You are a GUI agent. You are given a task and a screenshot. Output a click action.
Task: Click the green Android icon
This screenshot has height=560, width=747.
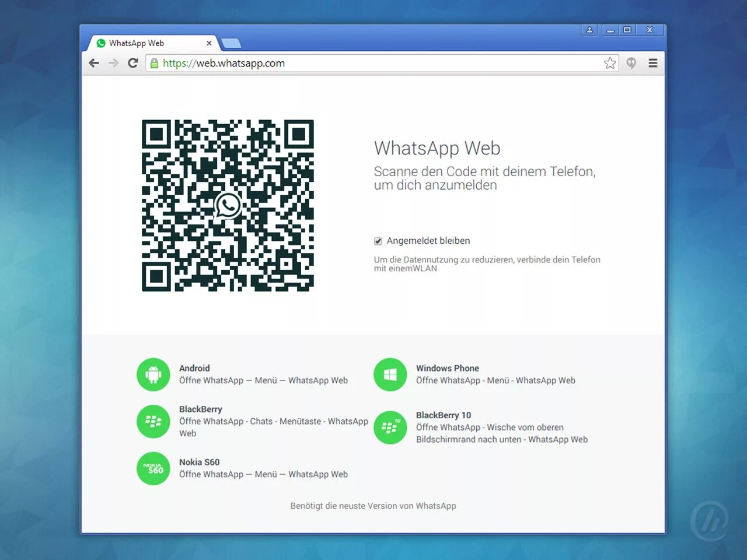pyautogui.click(x=153, y=374)
